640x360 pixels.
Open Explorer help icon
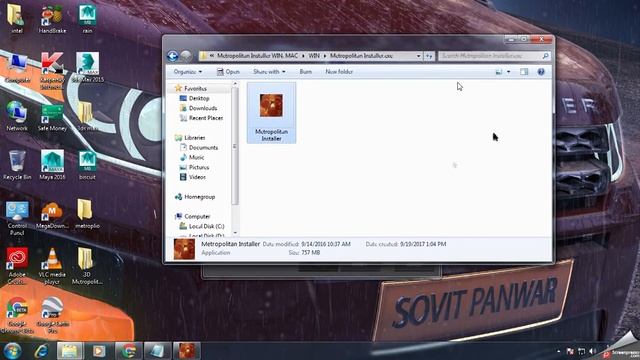pos(541,72)
